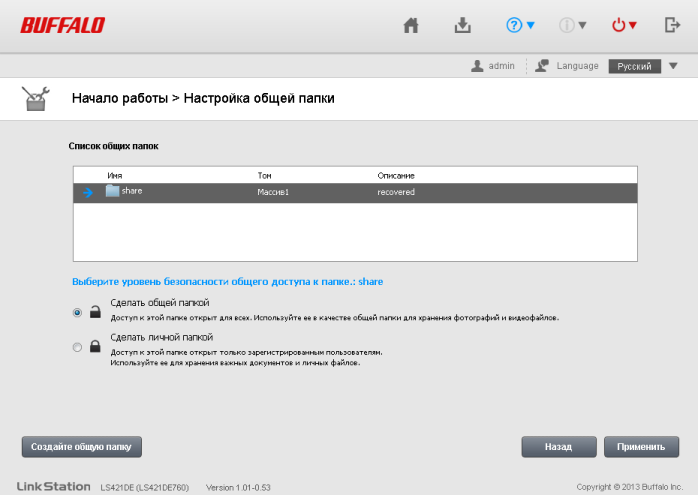The image size is (698, 495).
Task: Click the blue arrow beside share
Action: tap(88, 192)
